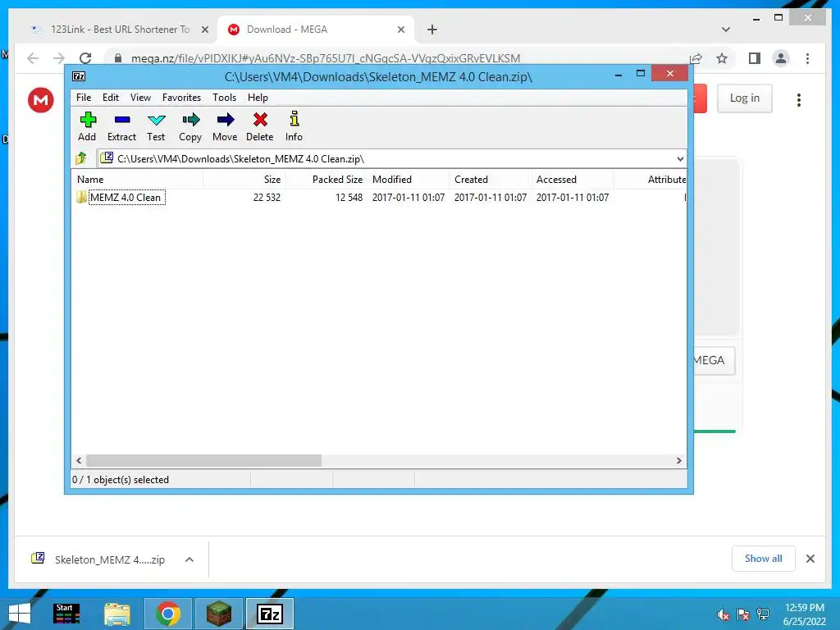Sort files by Size column
This screenshot has height=630, width=840.
pos(244,180)
